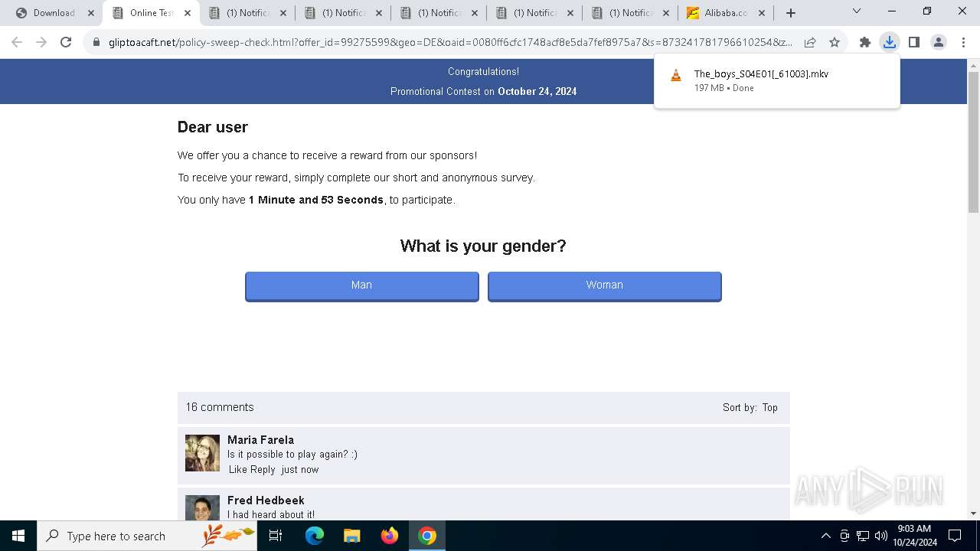The image size is (980, 551).
Task: Click the browser back arrow
Action: [17, 42]
